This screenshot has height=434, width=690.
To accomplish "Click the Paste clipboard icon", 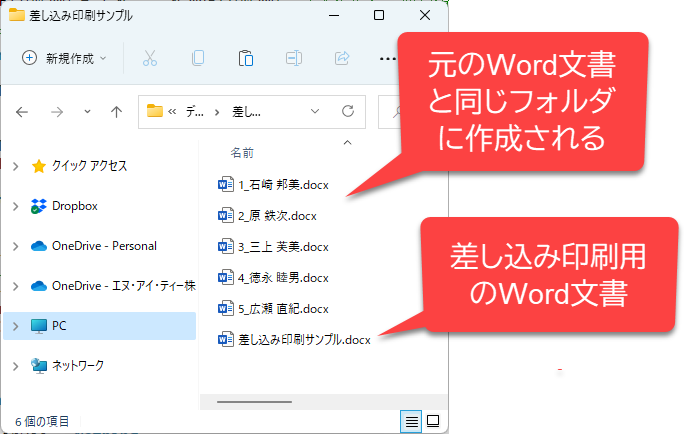I will click(246, 58).
